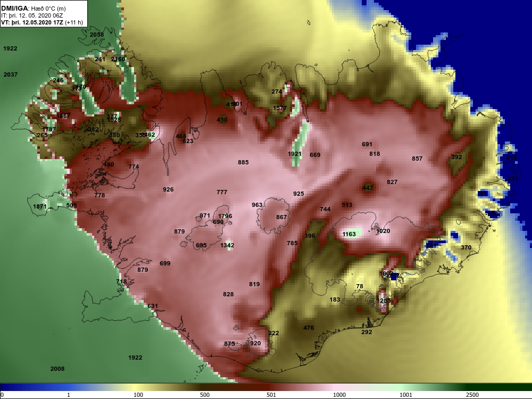Click the 1871 value on the western peninsula
The width and height of the screenshot is (532, 399).
pyautogui.click(x=40, y=206)
